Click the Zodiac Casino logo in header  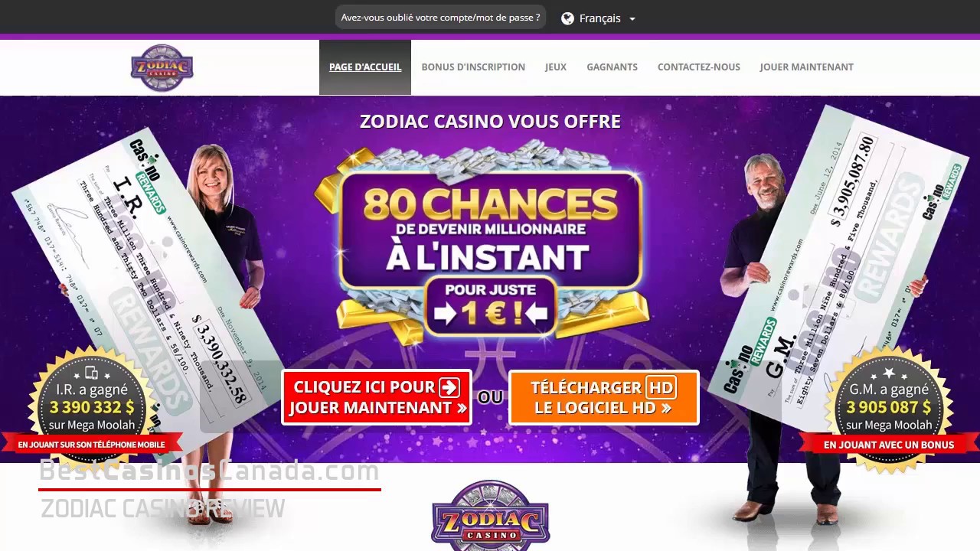(162, 68)
